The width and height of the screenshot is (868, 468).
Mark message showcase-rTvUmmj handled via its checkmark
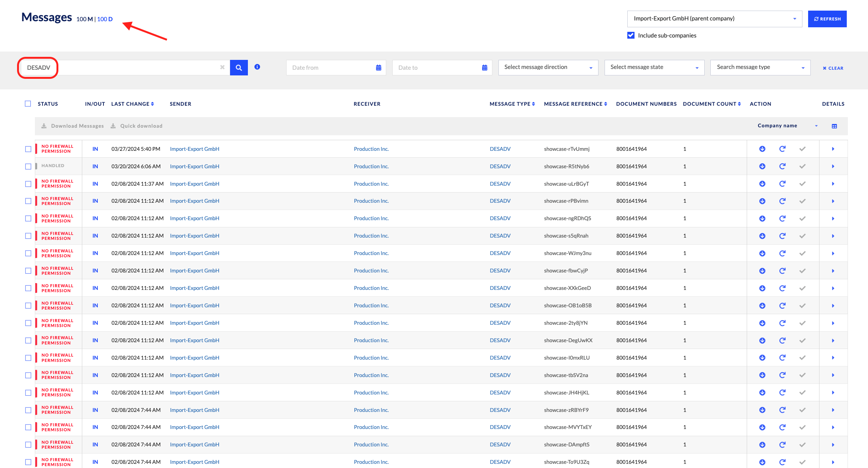[x=802, y=149]
